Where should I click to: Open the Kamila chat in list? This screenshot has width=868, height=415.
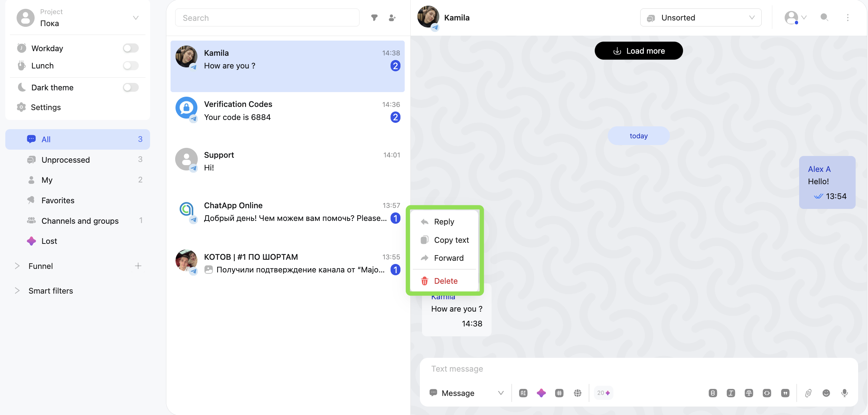287,66
